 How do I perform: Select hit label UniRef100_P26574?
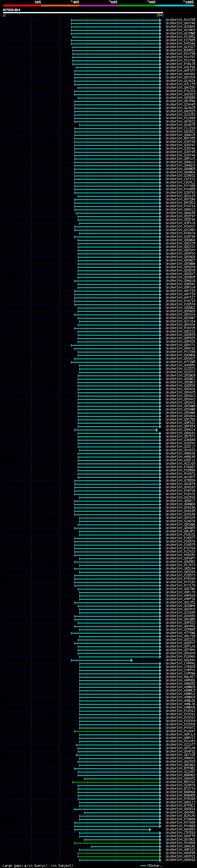180,305
